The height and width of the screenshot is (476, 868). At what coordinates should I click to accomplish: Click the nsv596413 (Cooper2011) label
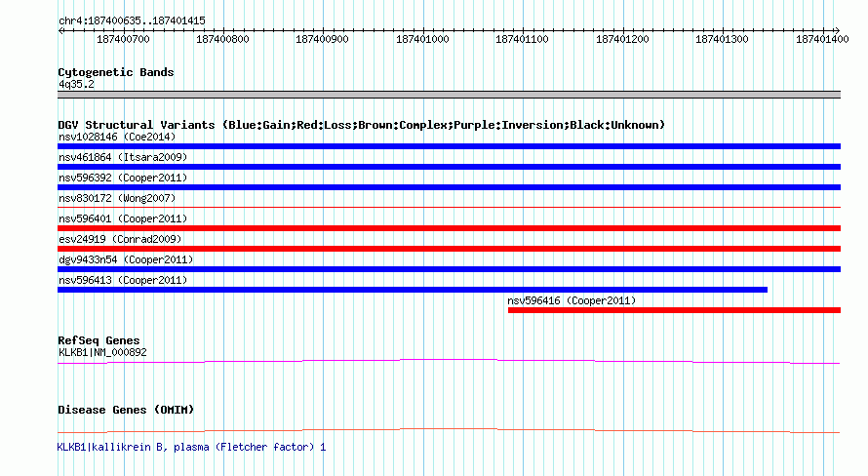123,280
